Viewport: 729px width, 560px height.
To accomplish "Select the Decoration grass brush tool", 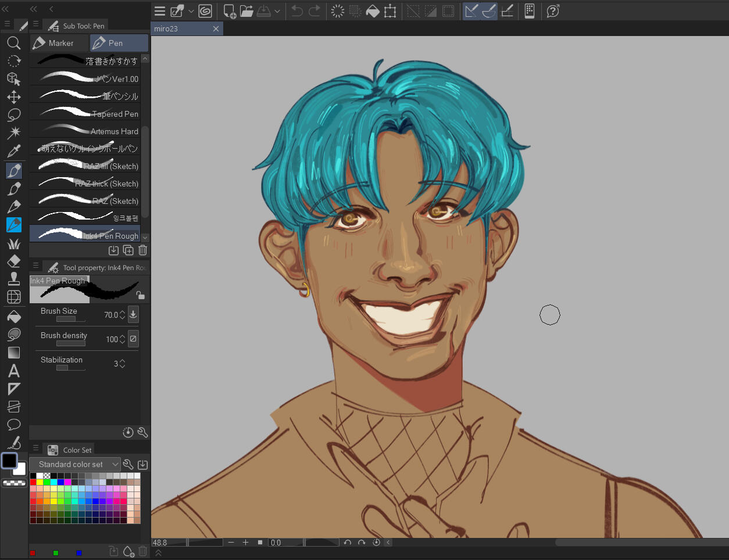I will pos(14,243).
